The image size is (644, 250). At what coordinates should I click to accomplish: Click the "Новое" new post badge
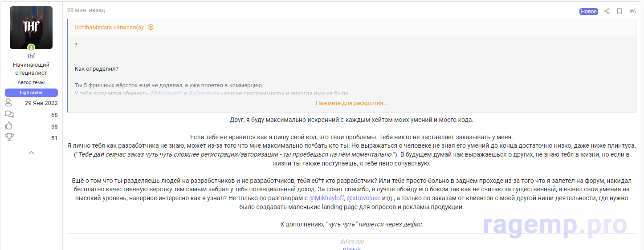[x=588, y=12]
